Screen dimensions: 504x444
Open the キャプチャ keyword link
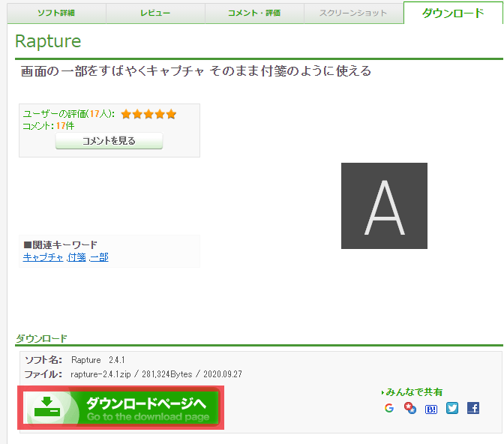coord(43,257)
